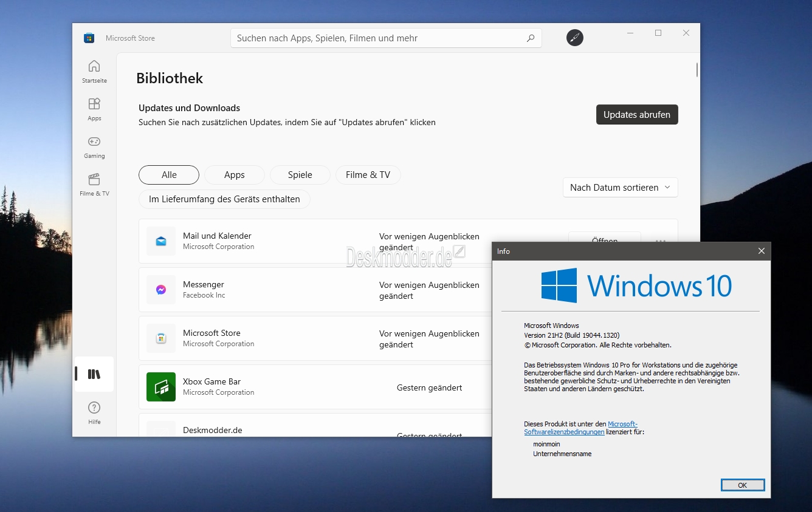This screenshot has width=812, height=512.
Task: Select the Bibliothek library icon in sidebar
Action: pos(94,374)
